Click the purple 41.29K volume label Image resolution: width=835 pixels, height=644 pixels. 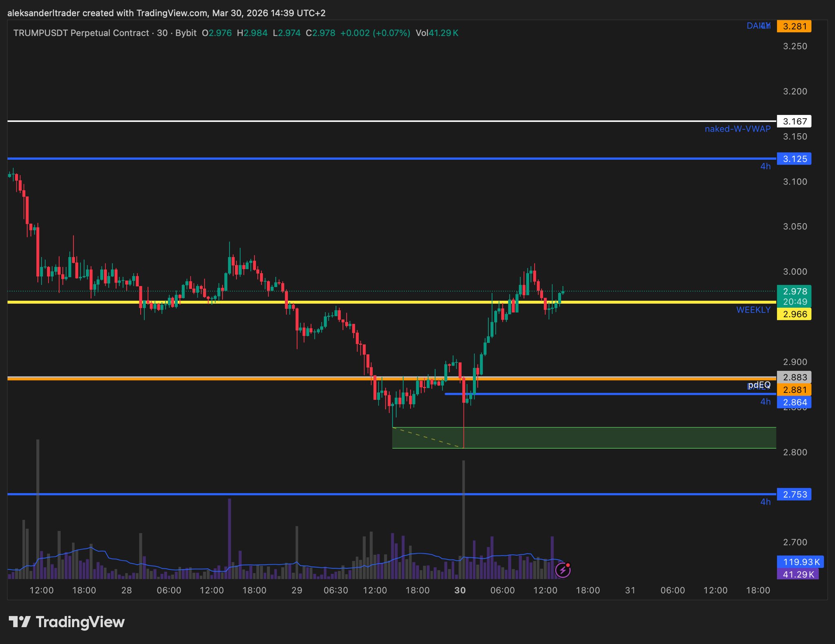coord(797,574)
